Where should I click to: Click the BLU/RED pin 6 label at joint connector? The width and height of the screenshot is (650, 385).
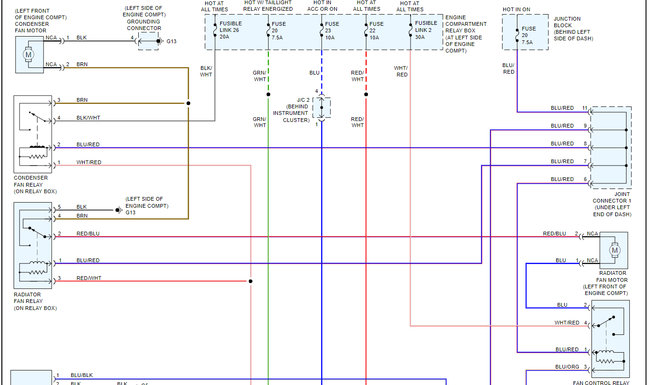[x=562, y=179]
